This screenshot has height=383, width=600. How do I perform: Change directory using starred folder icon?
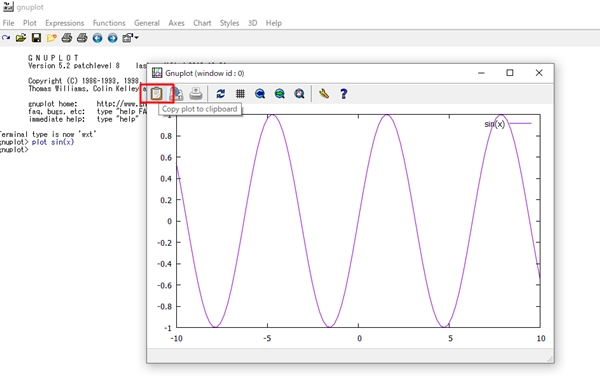click(x=51, y=38)
